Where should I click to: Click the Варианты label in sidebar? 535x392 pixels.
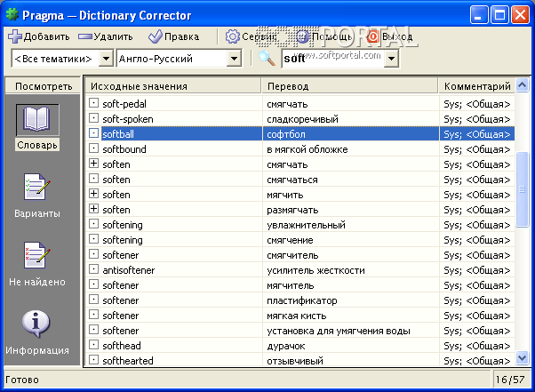coord(37,213)
